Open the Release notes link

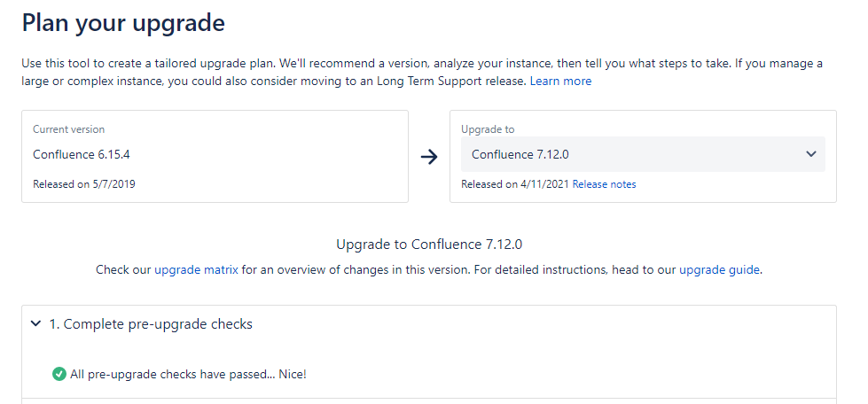(604, 184)
